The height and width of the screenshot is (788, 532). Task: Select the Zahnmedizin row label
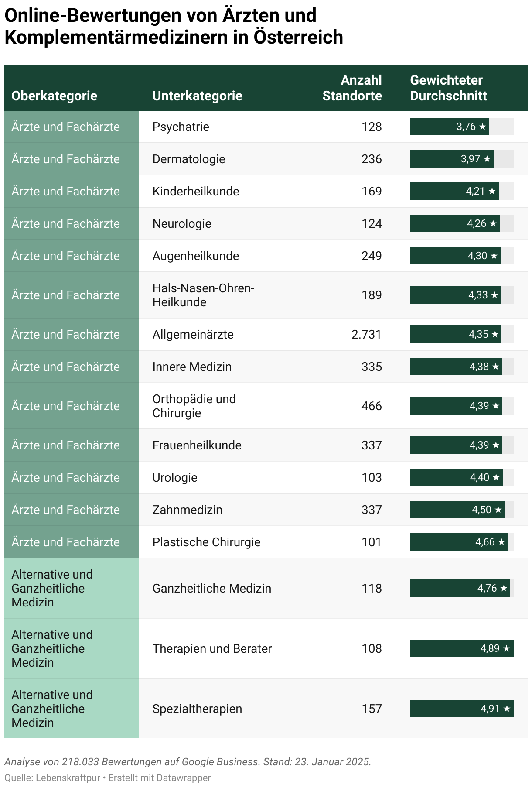(x=188, y=510)
